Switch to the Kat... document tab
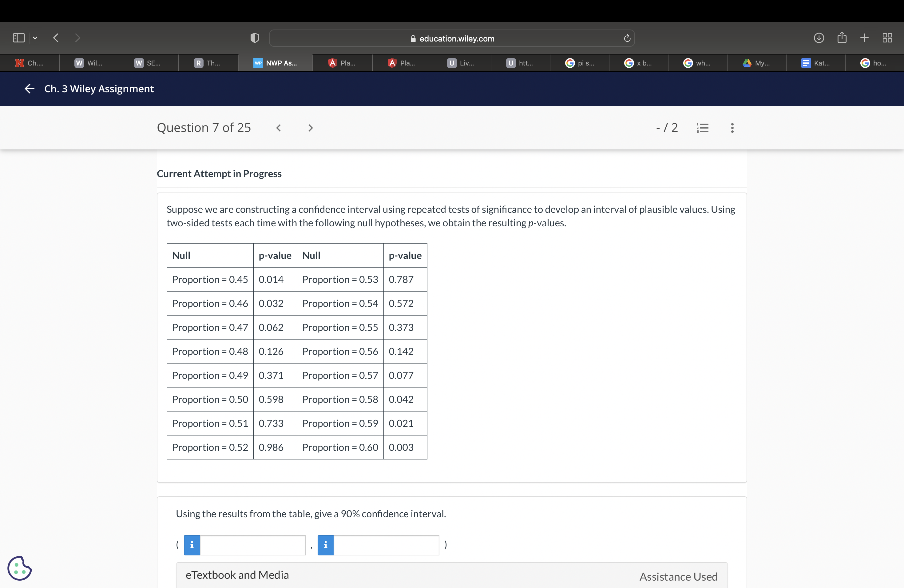Viewport: 904px width, 588px height. tap(815, 63)
